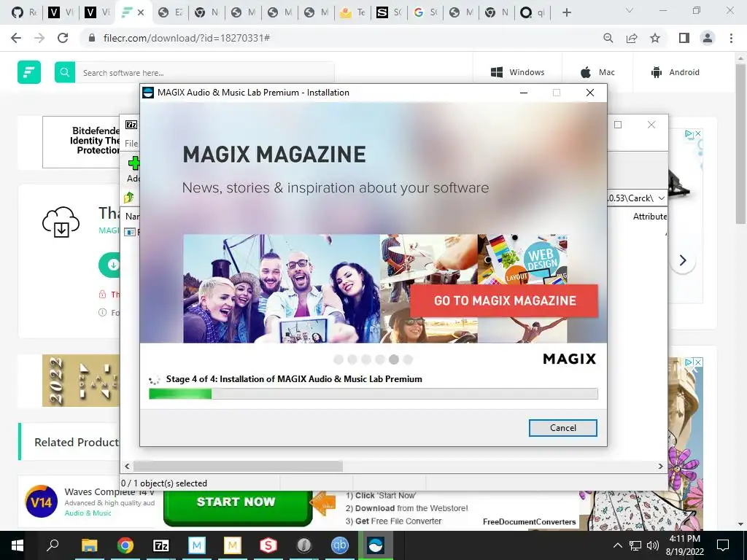Click the Attributes column header in 7-Zip

(x=650, y=216)
